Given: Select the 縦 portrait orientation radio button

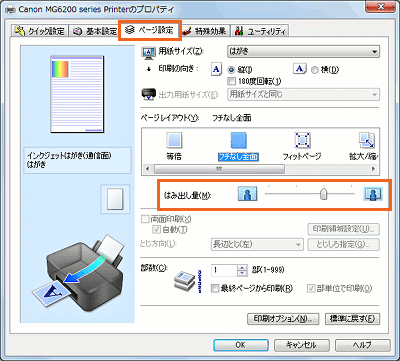Looking at the screenshot, I should [x=231, y=70].
